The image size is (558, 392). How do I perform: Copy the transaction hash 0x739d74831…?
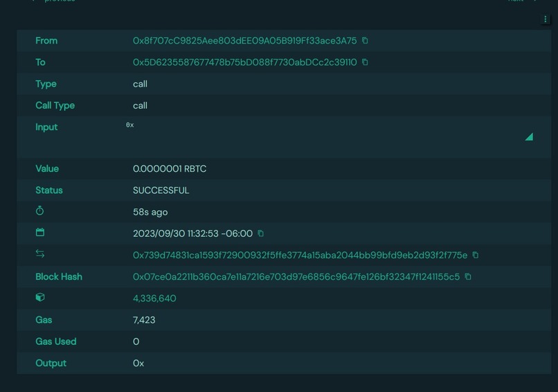click(x=476, y=255)
